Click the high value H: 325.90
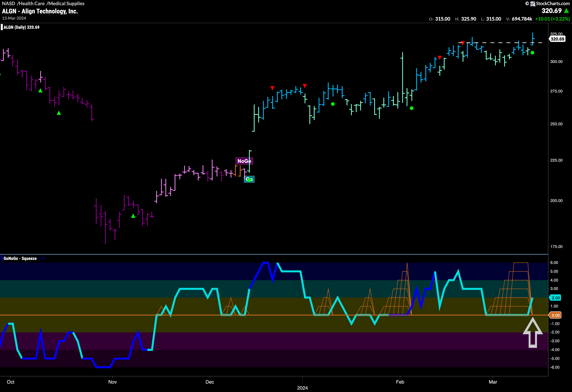The height and width of the screenshot is (392, 572). (465, 19)
